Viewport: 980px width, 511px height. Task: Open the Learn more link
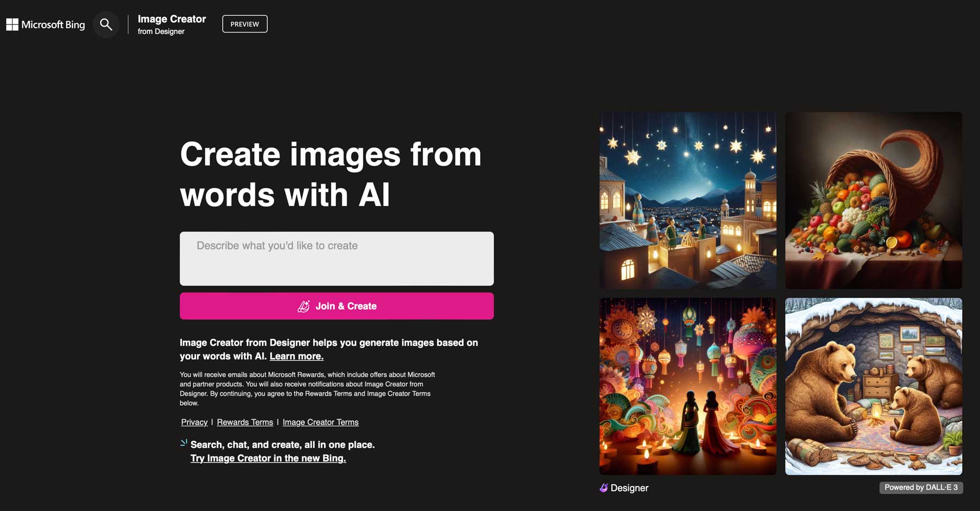pos(296,356)
